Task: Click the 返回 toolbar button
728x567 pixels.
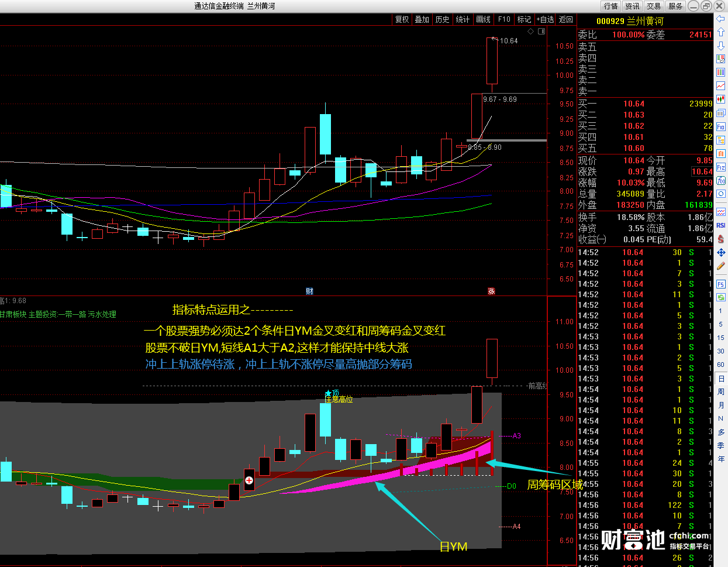Action: [566, 19]
